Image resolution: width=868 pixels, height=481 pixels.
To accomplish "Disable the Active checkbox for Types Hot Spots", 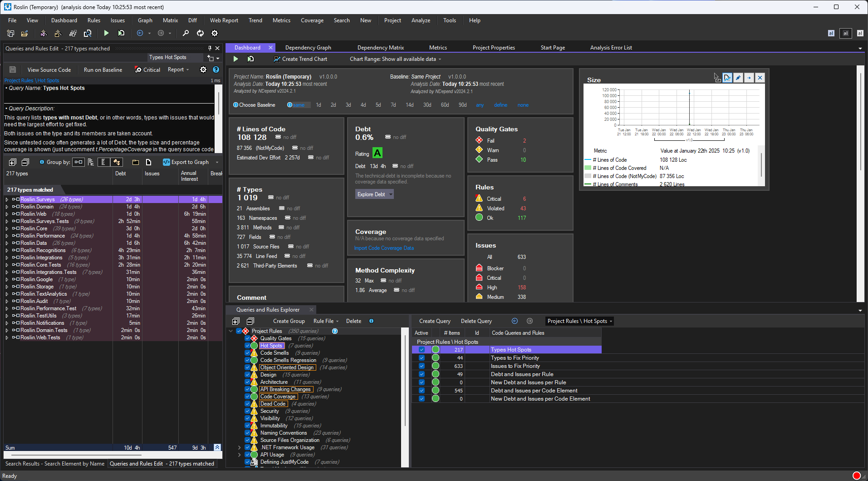I will 422,349.
